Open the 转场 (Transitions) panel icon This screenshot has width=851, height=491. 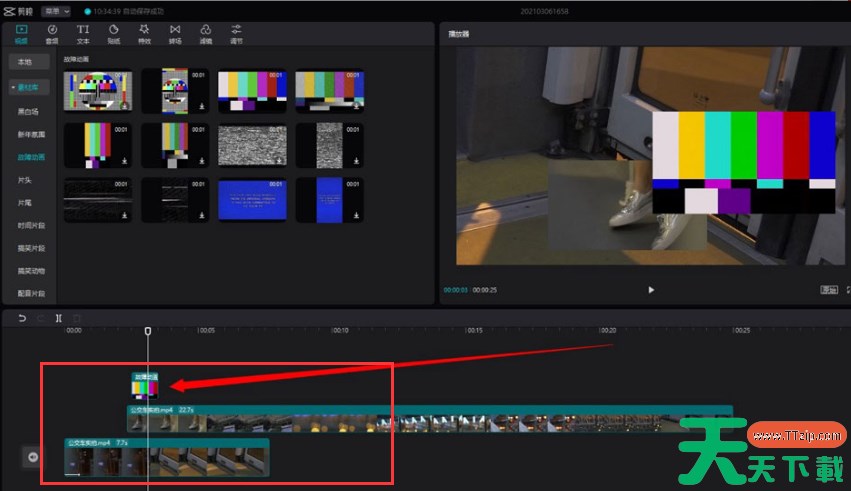(x=175, y=33)
